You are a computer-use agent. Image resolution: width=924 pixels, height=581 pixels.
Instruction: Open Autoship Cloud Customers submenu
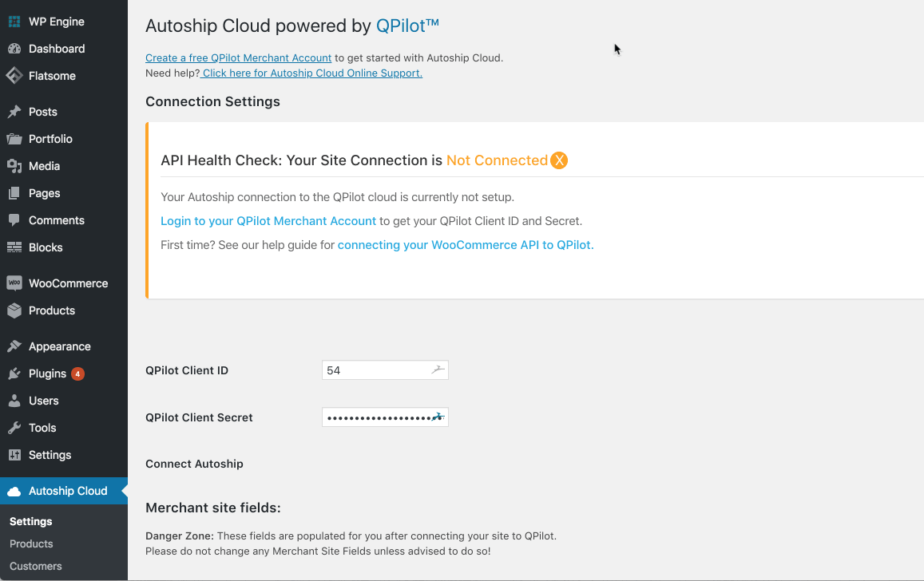click(35, 567)
